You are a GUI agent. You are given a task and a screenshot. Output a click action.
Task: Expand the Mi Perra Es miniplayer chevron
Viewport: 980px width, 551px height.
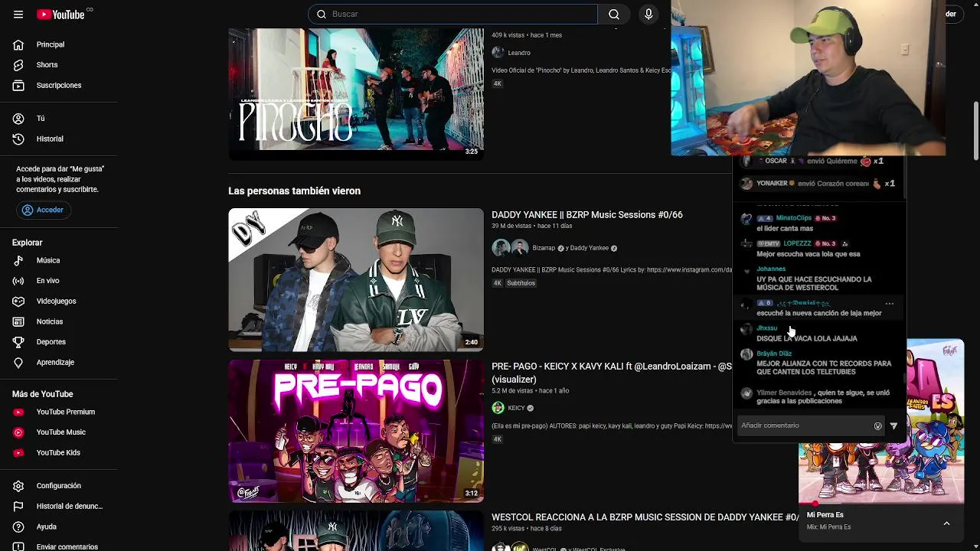946,523
